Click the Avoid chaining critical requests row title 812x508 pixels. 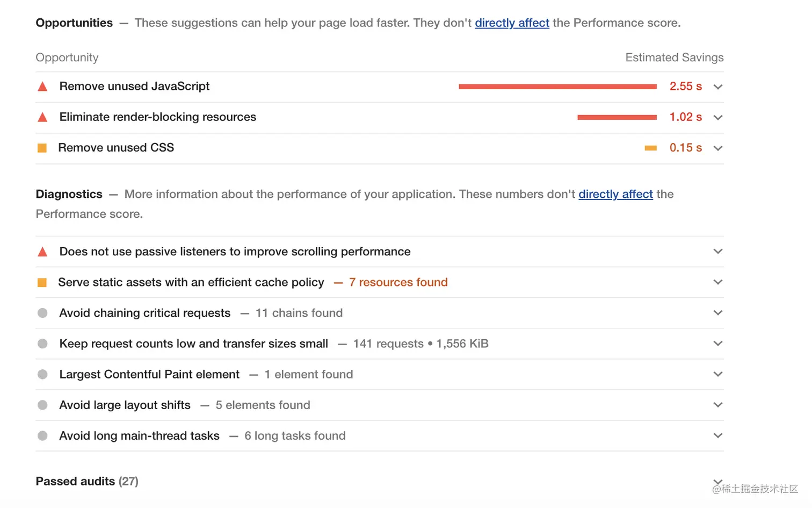coord(145,313)
